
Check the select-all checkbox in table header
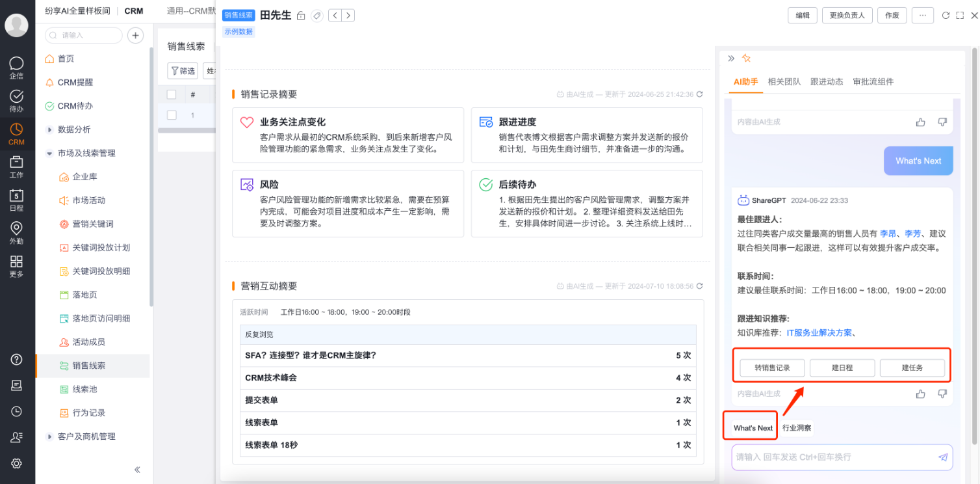(172, 94)
